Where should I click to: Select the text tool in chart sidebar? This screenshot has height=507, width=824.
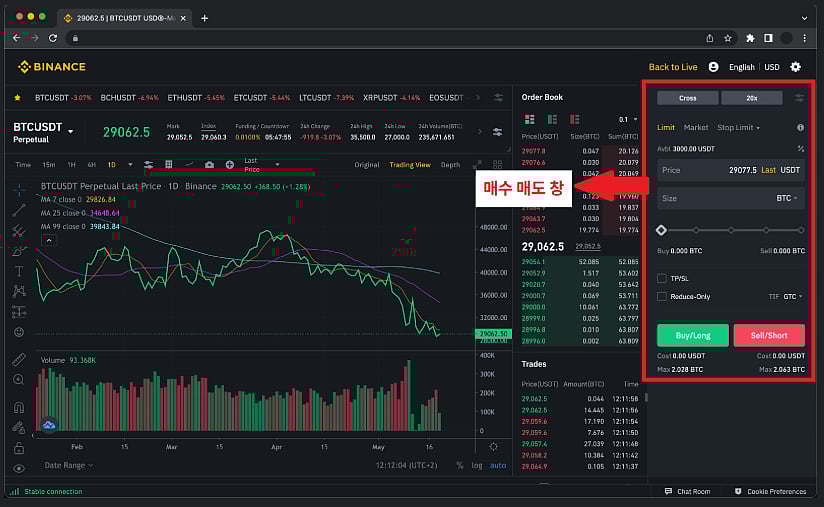19,271
